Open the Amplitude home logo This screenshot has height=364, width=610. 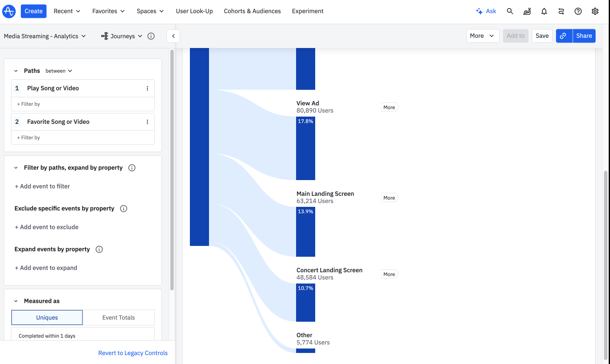coord(9,11)
